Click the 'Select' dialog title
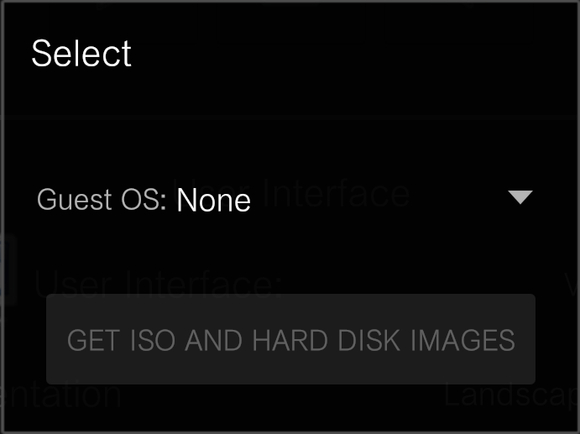 click(81, 54)
